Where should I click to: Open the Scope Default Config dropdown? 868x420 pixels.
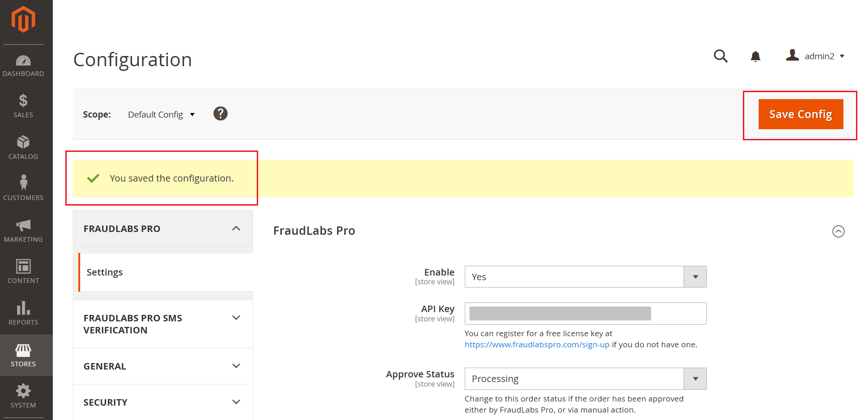pyautogui.click(x=161, y=114)
